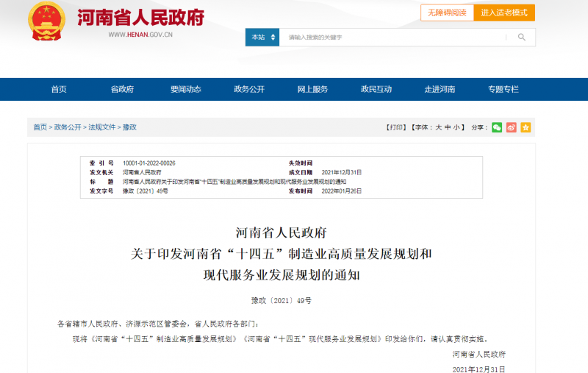This screenshot has height=373, width=588.
Task: Click 豫政 in the breadcrumb path
Action: pos(129,127)
